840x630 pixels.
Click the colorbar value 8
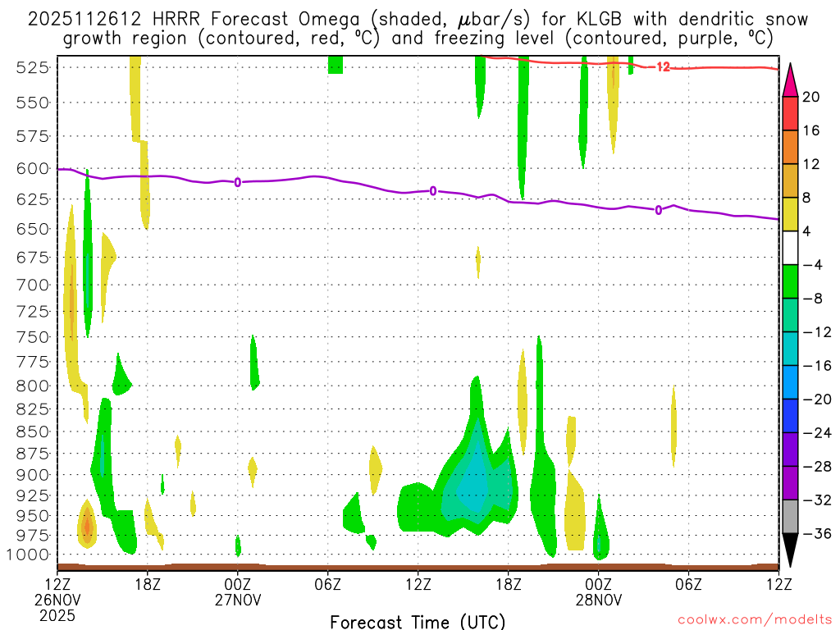(x=807, y=198)
